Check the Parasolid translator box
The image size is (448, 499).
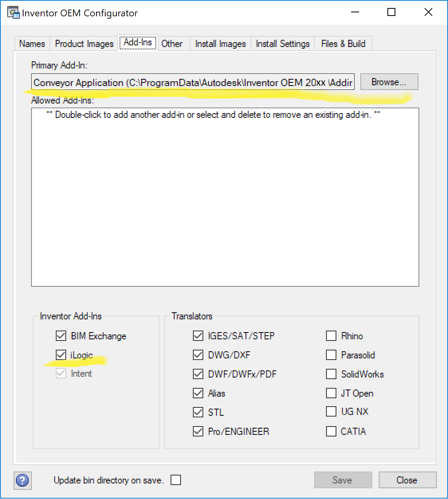pos(331,355)
